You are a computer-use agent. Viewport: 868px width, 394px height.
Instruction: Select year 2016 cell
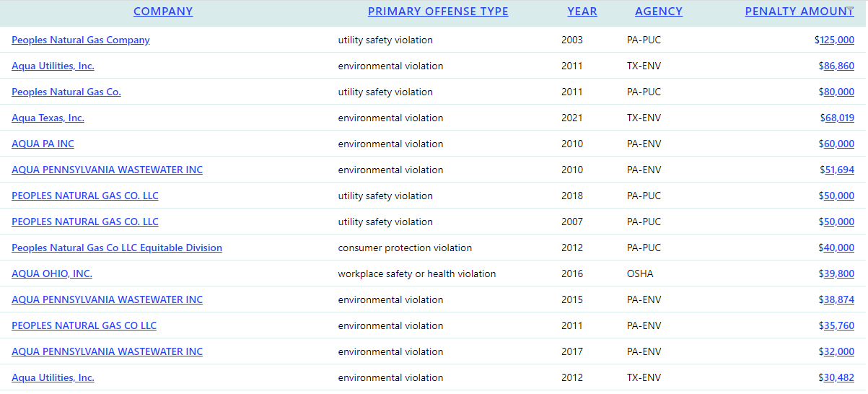572,273
